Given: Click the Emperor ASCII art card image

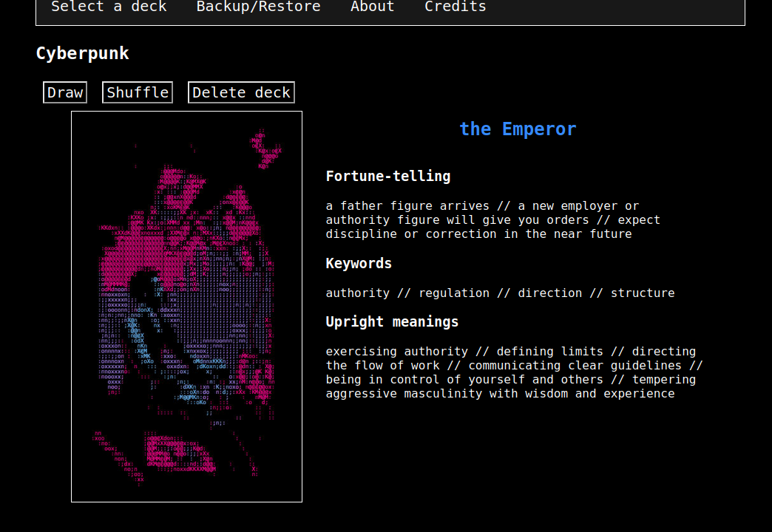Looking at the screenshot, I should (x=186, y=307).
